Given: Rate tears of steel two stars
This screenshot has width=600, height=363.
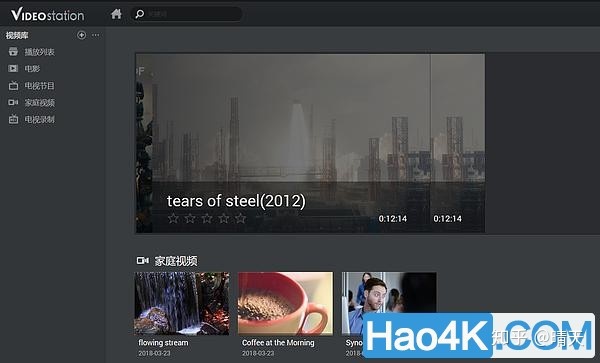Looking at the screenshot, I should coord(190,218).
